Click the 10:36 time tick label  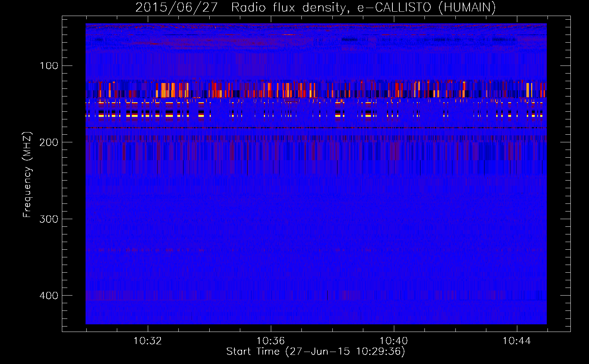pos(270,341)
